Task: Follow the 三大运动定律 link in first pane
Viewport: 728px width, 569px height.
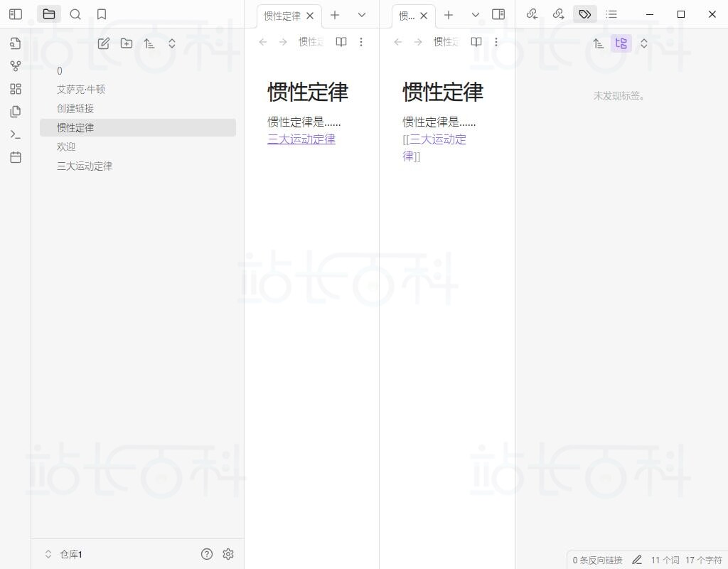Action: 301,139
